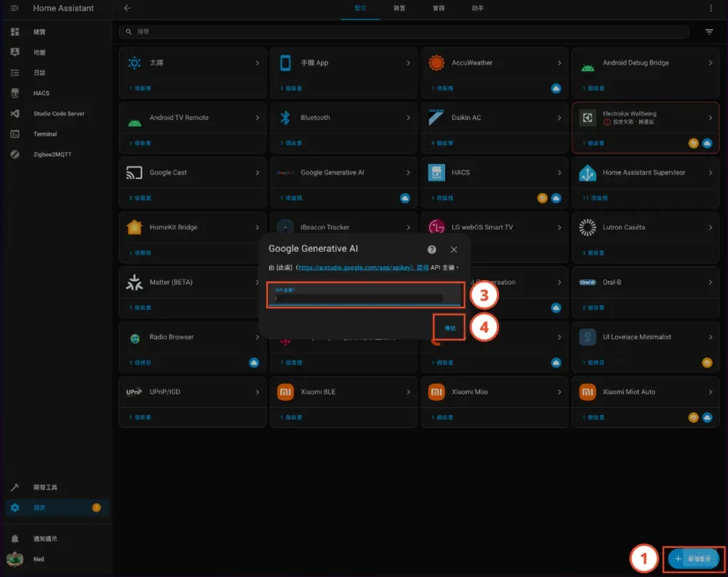Close the Google Generative AI dialog
728x577 pixels.
pos(454,249)
